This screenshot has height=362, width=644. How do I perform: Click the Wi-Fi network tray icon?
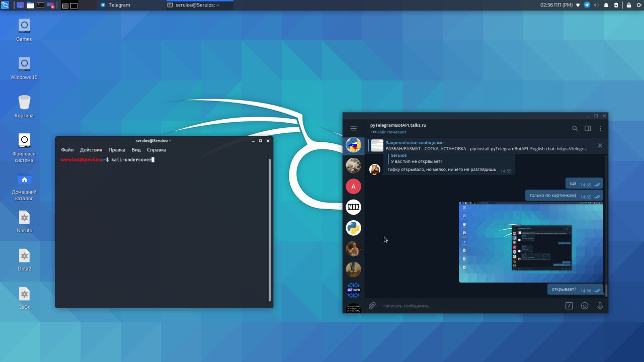(578, 5)
